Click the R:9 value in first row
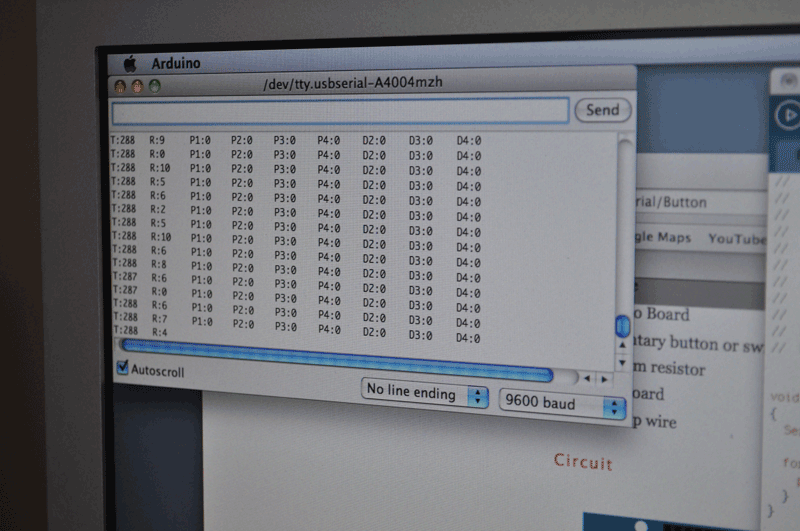 (x=157, y=140)
